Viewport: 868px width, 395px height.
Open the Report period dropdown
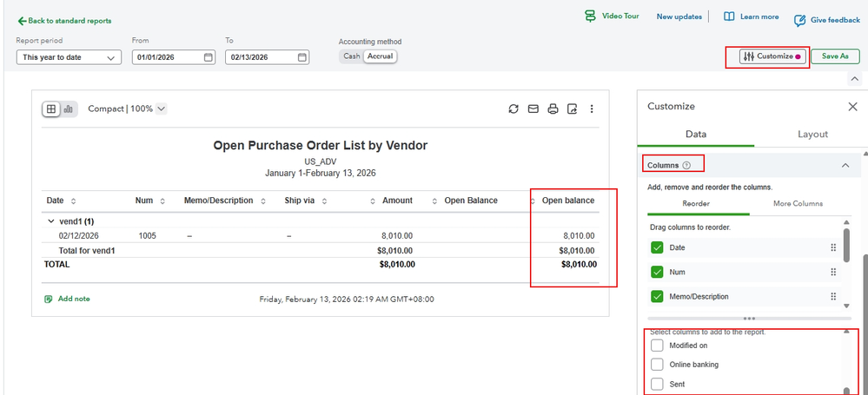pos(69,57)
